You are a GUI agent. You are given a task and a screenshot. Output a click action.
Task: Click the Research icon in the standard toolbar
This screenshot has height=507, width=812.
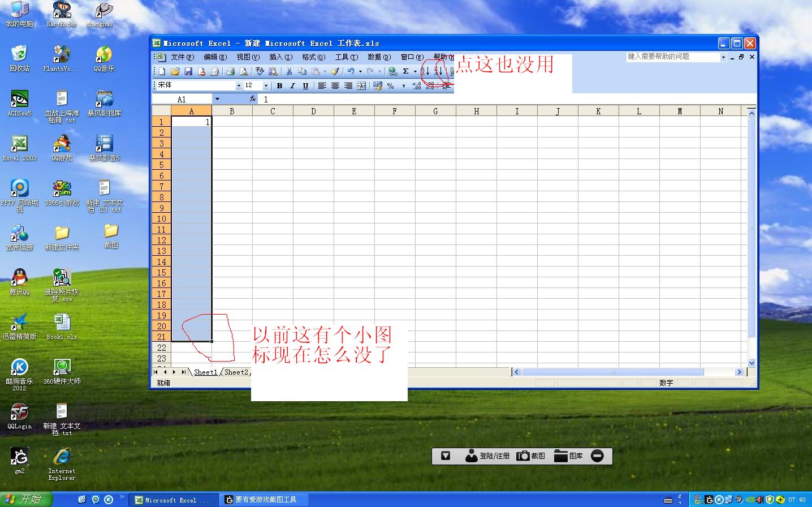[273, 71]
